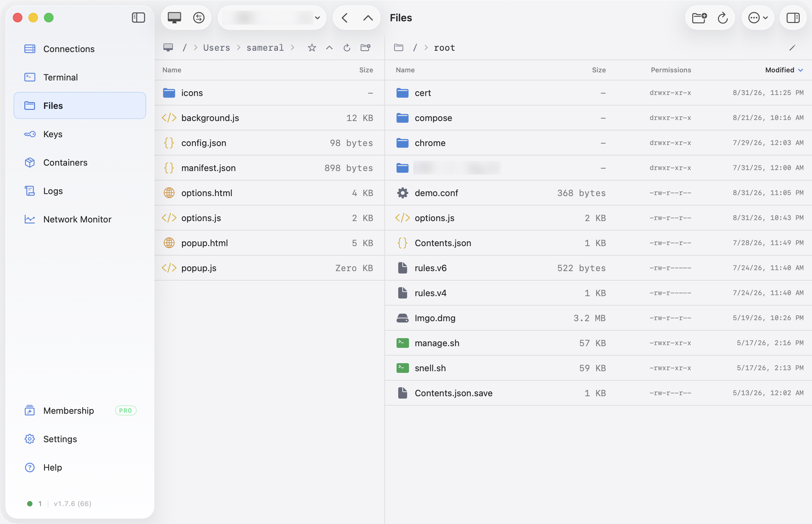Click the transfer sync circle icon
Screen dimensions: 812x524
click(199, 18)
